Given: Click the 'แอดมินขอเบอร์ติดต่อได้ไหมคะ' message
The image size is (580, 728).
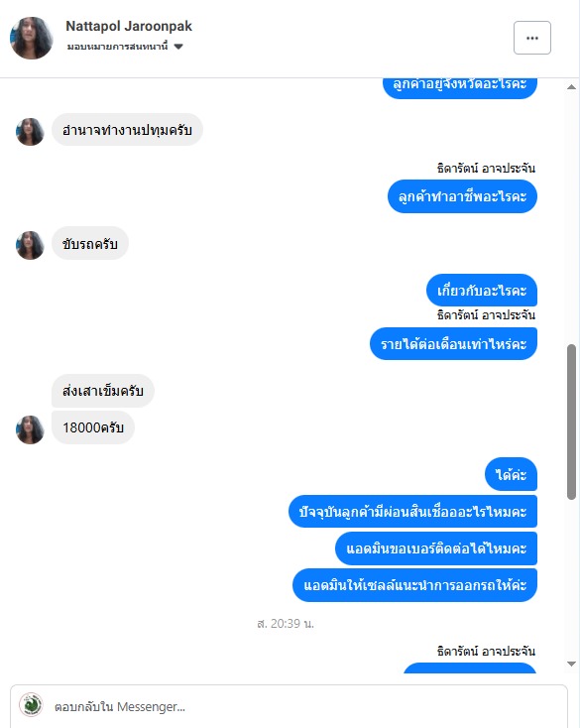Looking at the screenshot, I should point(436,548).
